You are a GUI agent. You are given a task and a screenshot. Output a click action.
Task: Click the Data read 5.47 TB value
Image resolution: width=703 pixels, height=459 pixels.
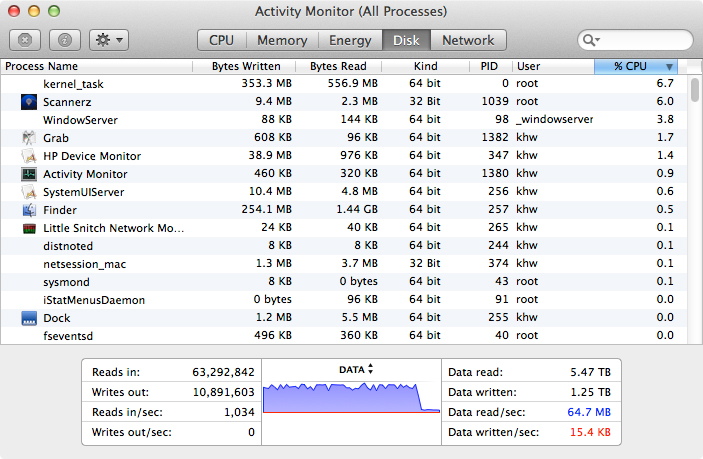click(x=590, y=372)
